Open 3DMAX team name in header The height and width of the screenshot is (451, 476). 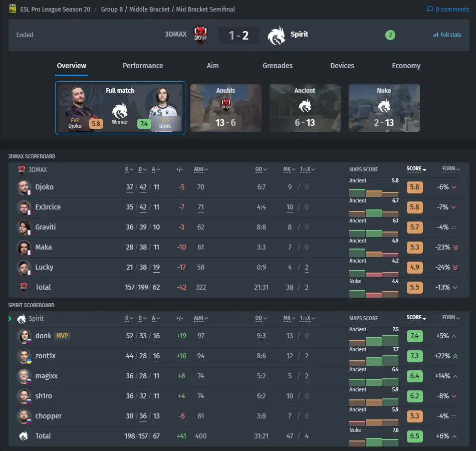(x=175, y=34)
